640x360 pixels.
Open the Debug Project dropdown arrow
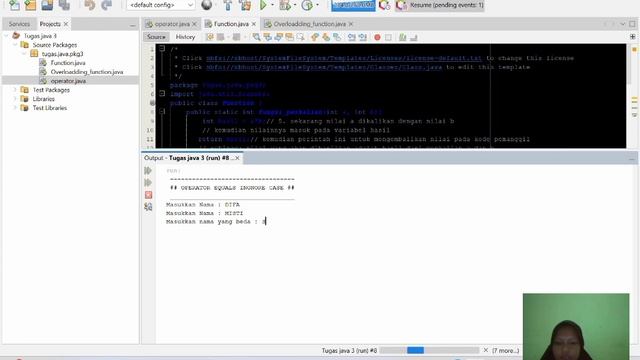tap(295, 5)
